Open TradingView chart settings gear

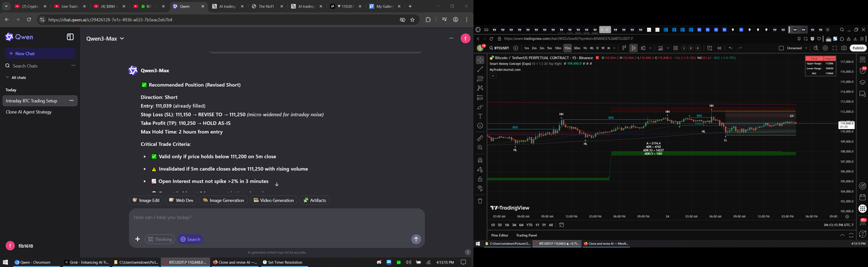coord(825,48)
